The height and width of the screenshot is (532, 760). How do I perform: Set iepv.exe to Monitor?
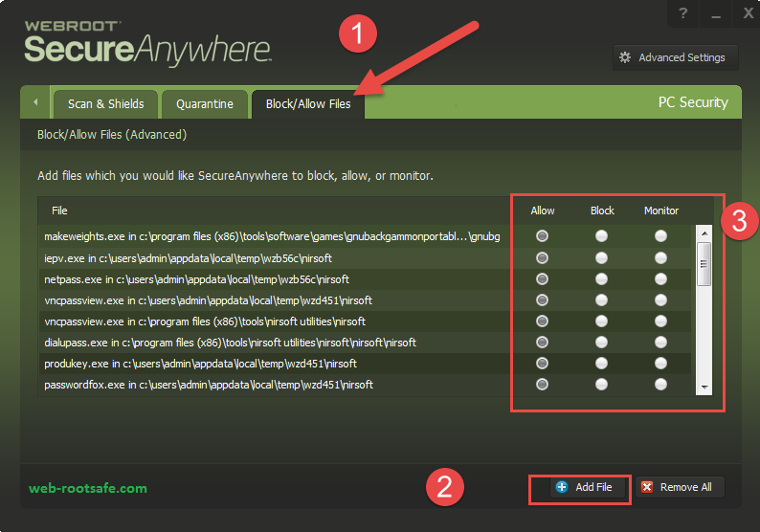point(660,257)
